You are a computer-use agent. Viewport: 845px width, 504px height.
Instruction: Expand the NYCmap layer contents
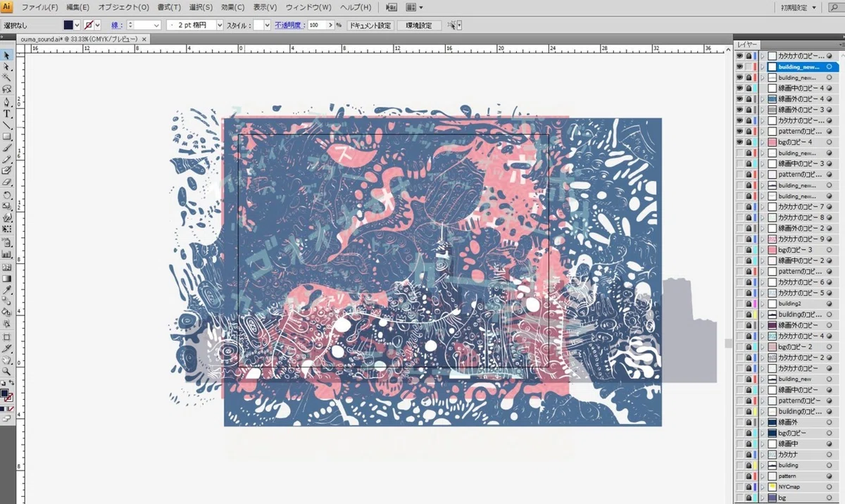point(762,487)
